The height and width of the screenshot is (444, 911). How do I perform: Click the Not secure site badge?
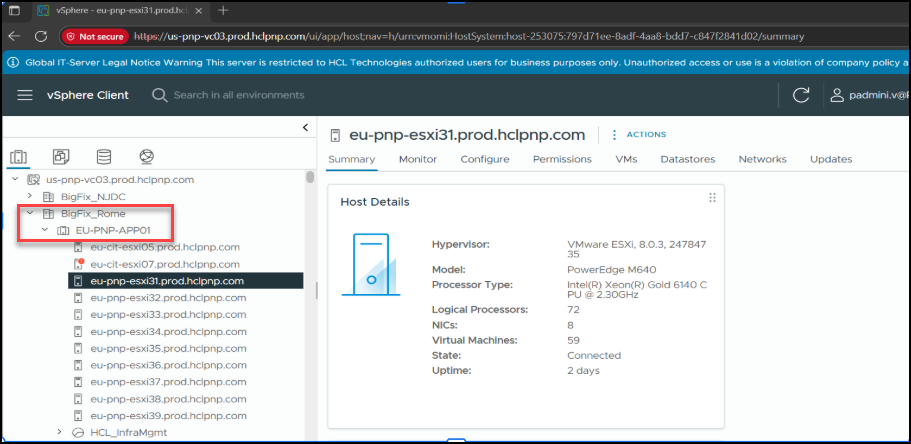pos(95,37)
